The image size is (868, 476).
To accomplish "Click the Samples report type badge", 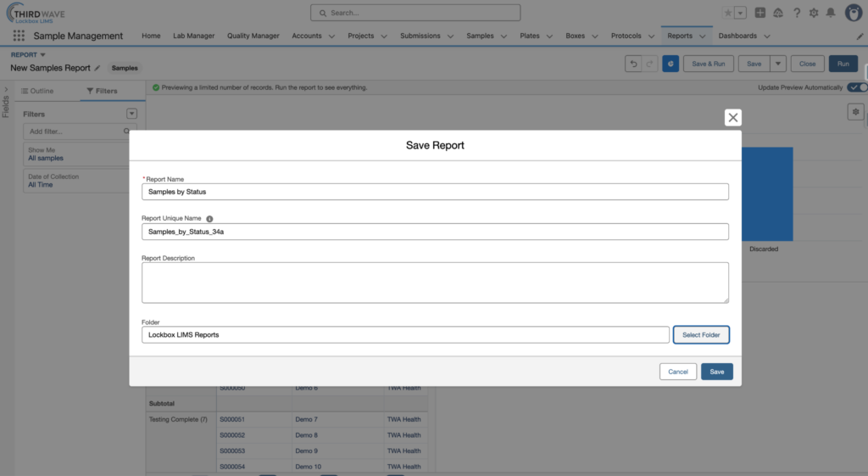I will [x=125, y=68].
